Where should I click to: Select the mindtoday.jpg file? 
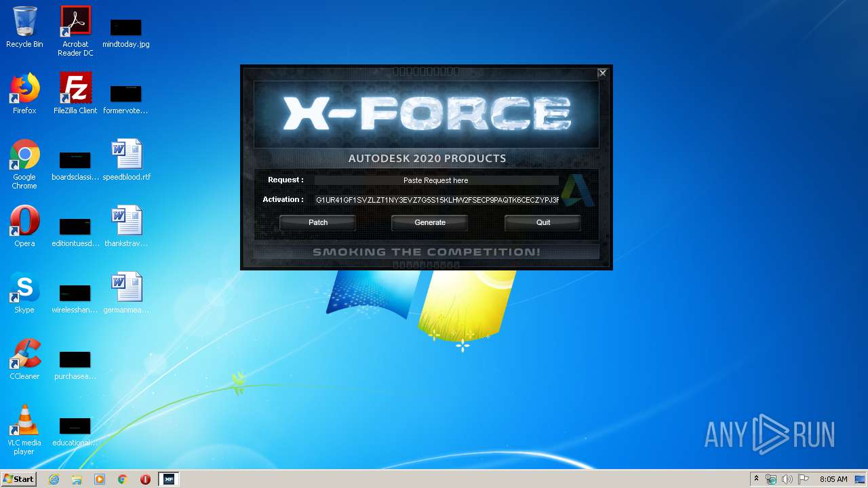pyautogui.click(x=126, y=33)
